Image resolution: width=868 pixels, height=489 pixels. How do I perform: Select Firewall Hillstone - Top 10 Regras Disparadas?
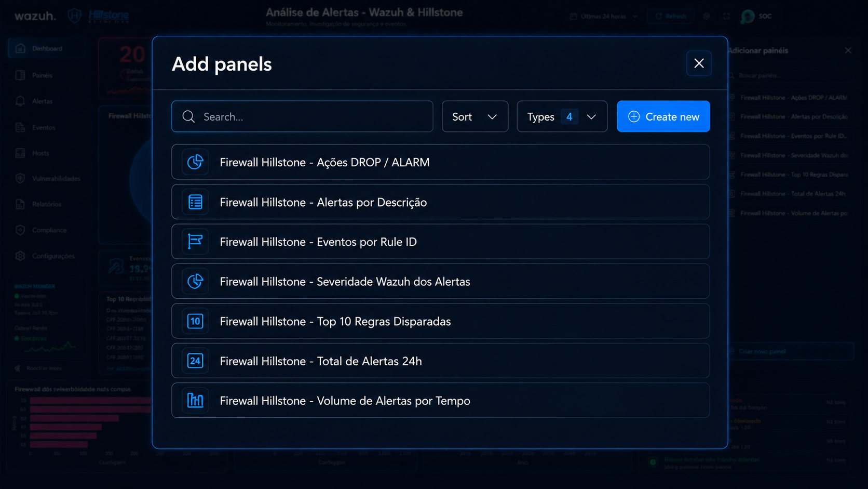coord(441,321)
